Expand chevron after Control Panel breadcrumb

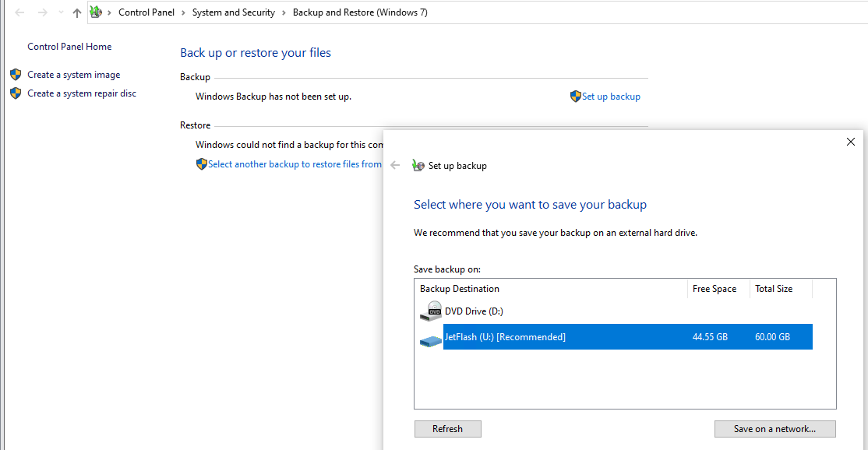pos(183,12)
